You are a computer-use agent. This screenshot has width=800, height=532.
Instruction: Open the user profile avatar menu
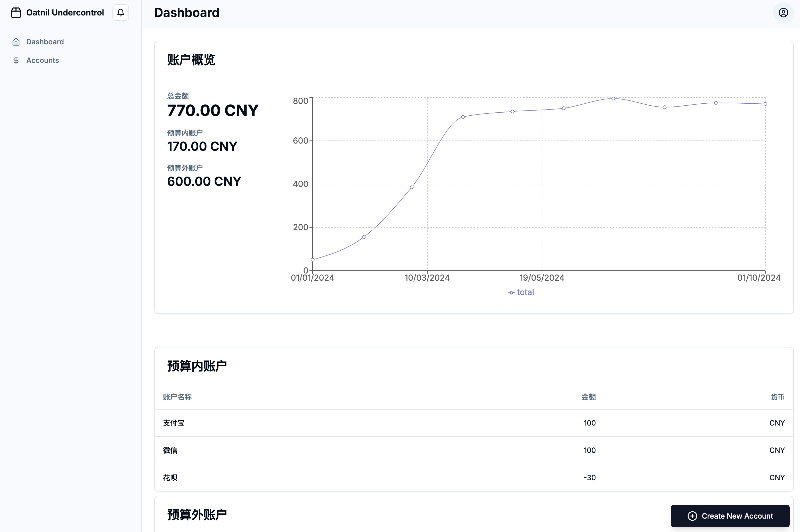point(783,13)
